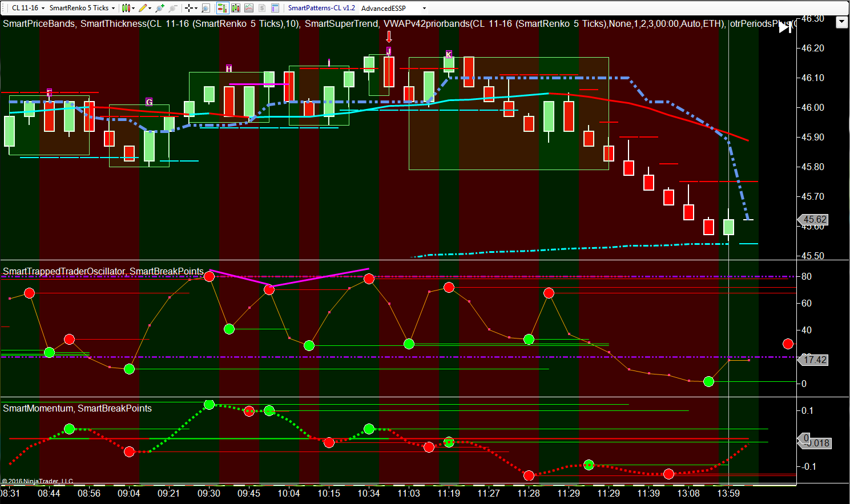Click the 10:34 time axis label
Screen dimensions: 850x504
click(369, 493)
